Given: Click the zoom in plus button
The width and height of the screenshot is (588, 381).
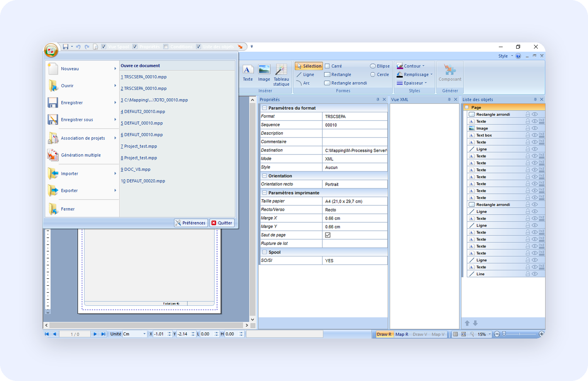Looking at the screenshot, I should click(x=542, y=334).
